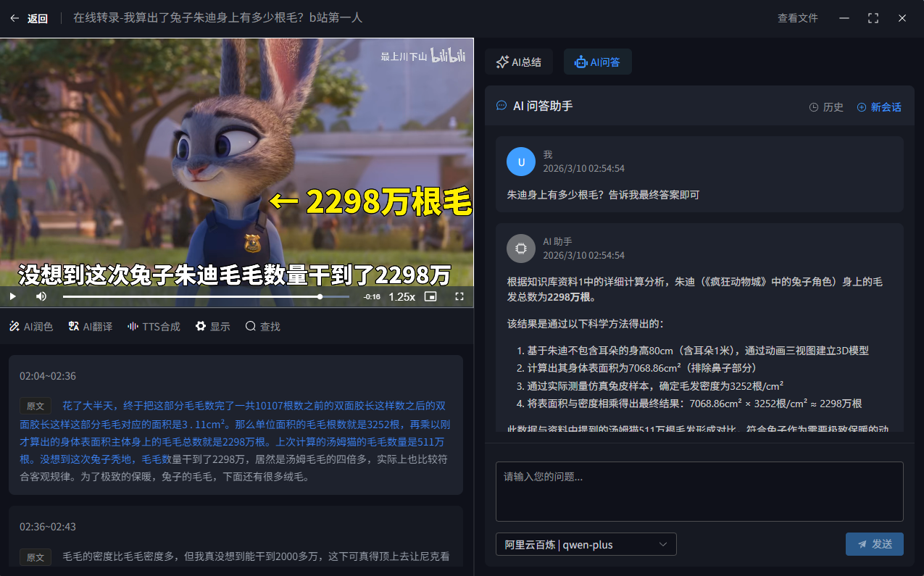Open 显示 settings

click(212, 327)
